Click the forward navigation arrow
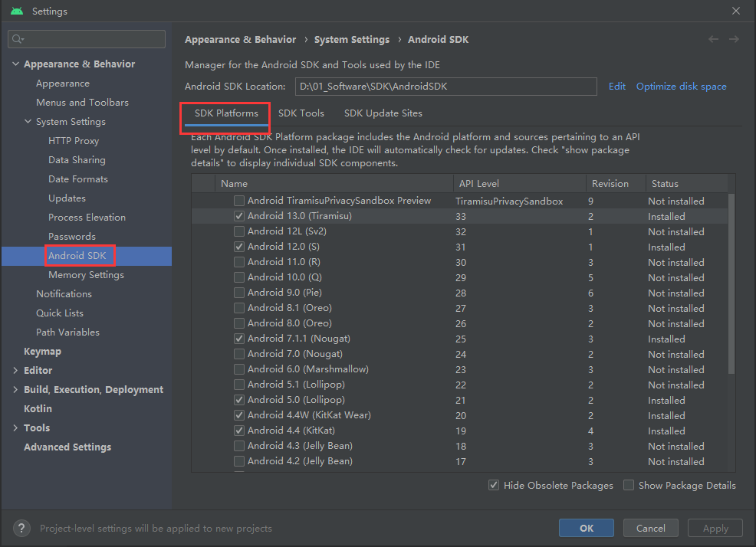This screenshot has height=547, width=756. [734, 39]
